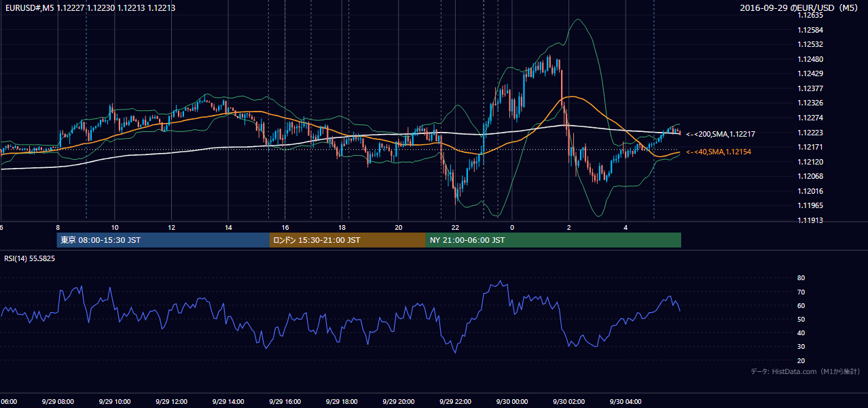
Task: Click price axis value 1.12274
Action: (x=810, y=118)
